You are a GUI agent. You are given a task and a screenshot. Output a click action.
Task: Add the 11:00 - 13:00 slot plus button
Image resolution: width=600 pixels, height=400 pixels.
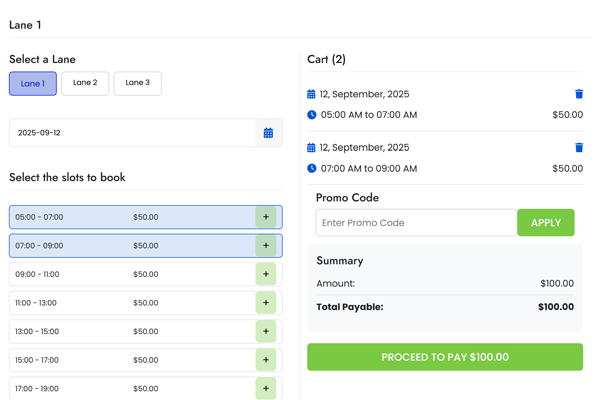tap(266, 303)
